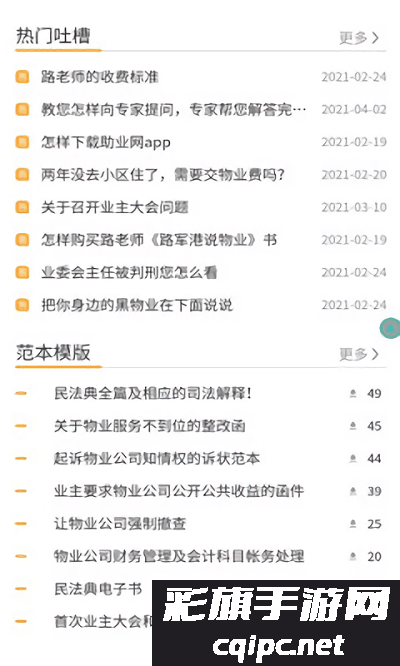This screenshot has width=400, height=666.
Task: Click orange icon beside 业委会主任被判刑您怎么看
Action: [x=22, y=272]
